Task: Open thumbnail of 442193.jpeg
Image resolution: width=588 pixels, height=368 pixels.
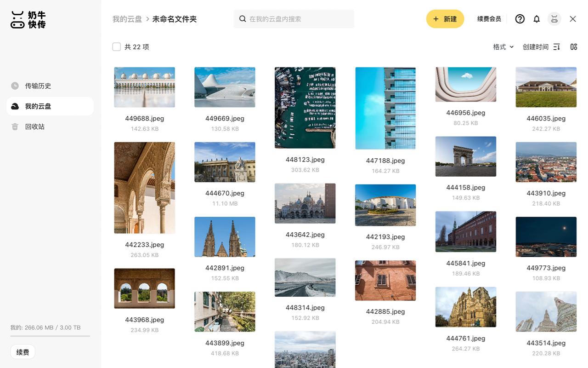Action: pos(385,205)
